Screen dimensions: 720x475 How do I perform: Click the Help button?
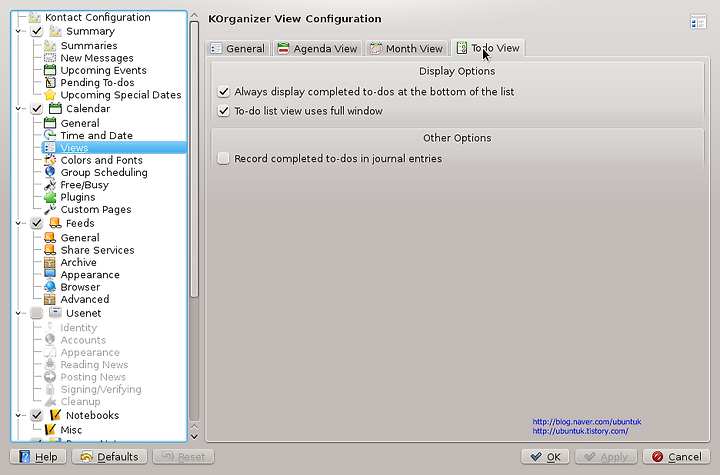click(x=38, y=457)
